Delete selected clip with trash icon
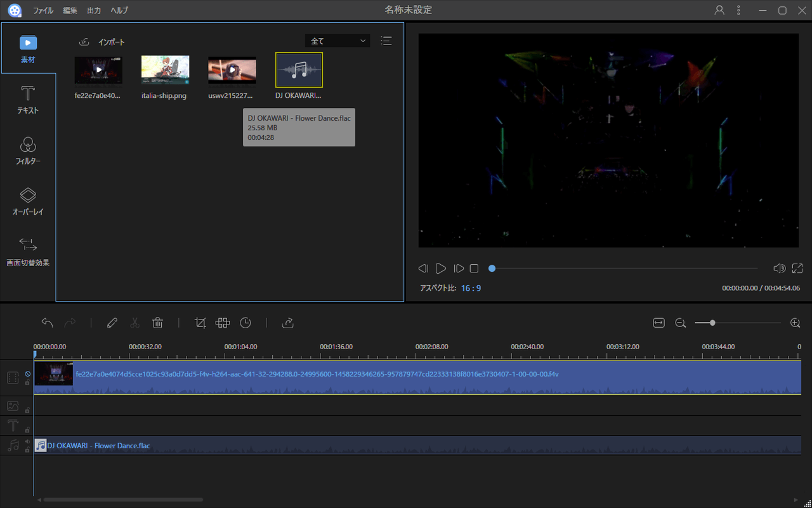Image resolution: width=812 pixels, height=508 pixels. click(158, 323)
